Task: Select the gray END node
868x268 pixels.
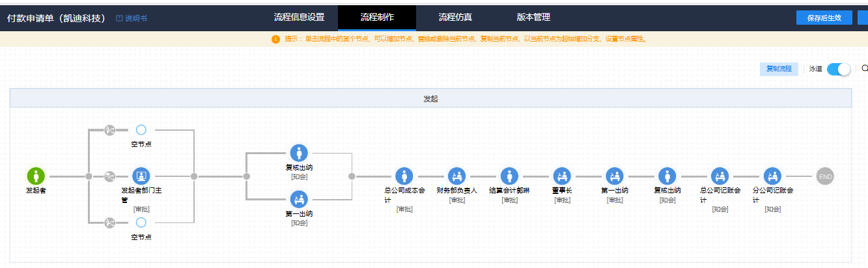Action: (x=825, y=176)
